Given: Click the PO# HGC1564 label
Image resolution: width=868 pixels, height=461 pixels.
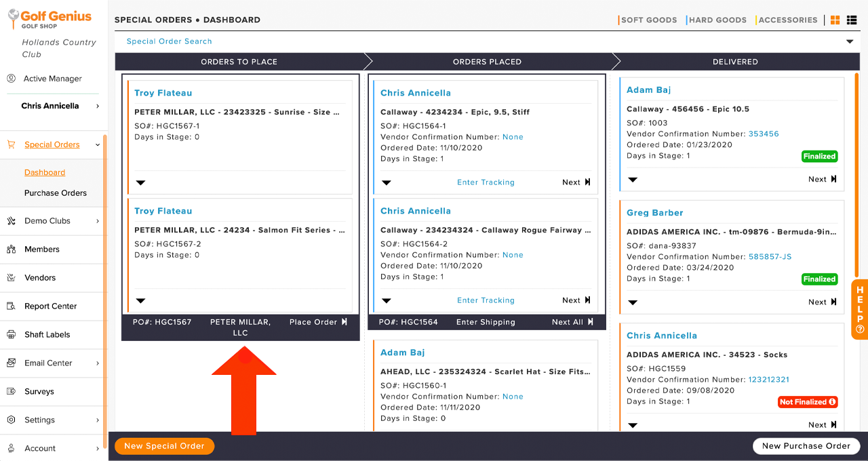Looking at the screenshot, I should pos(408,322).
